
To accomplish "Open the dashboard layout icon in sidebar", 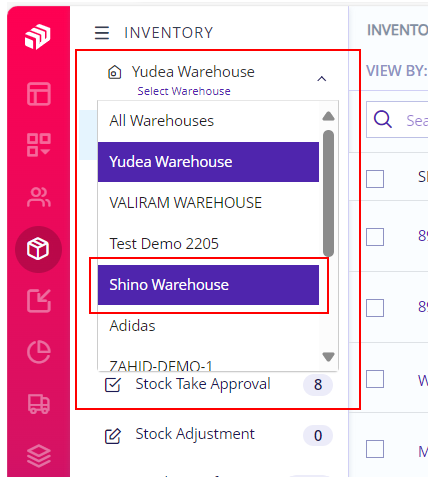I will pos(39,94).
